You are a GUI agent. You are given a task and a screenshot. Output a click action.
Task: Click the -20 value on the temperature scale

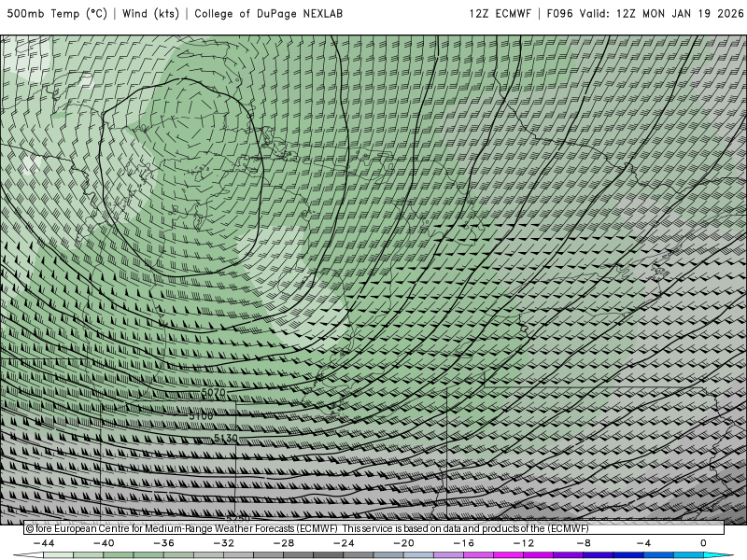point(404,543)
